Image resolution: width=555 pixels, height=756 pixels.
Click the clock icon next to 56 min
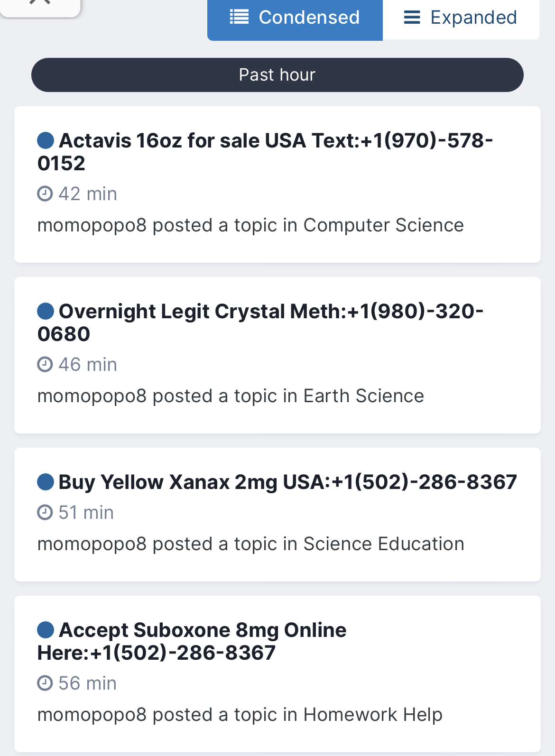[x=45, y=683]
